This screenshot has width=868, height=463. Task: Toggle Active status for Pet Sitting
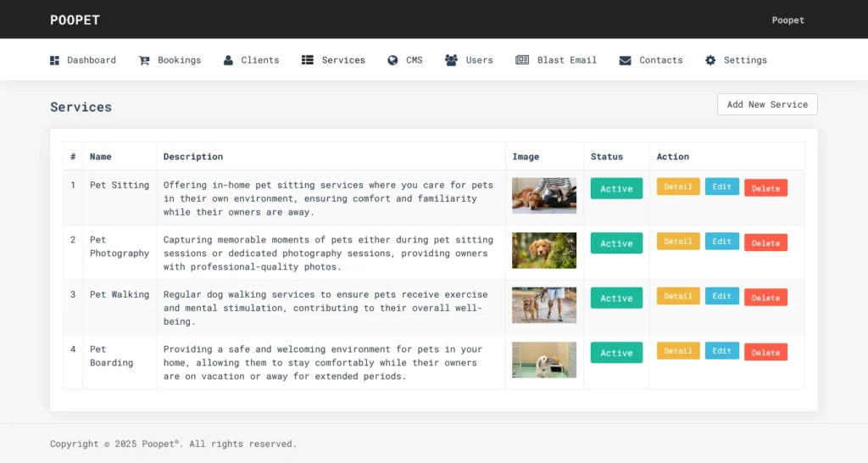616,188
